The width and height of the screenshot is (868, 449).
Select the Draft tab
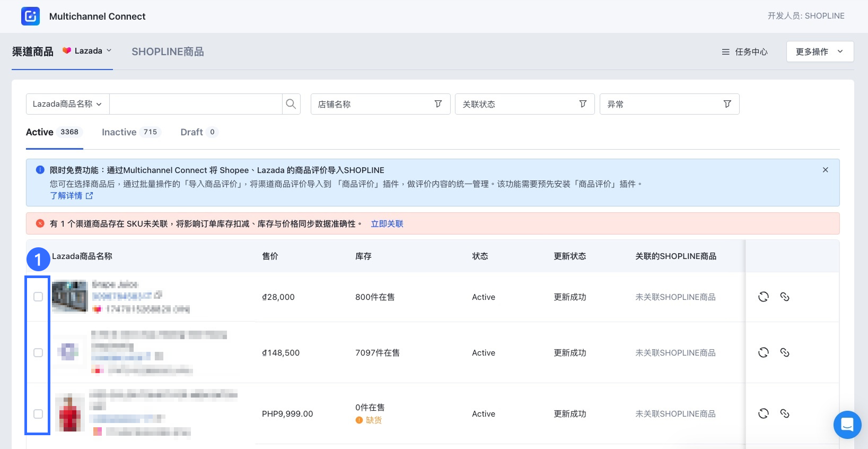(x=199, y=132)
